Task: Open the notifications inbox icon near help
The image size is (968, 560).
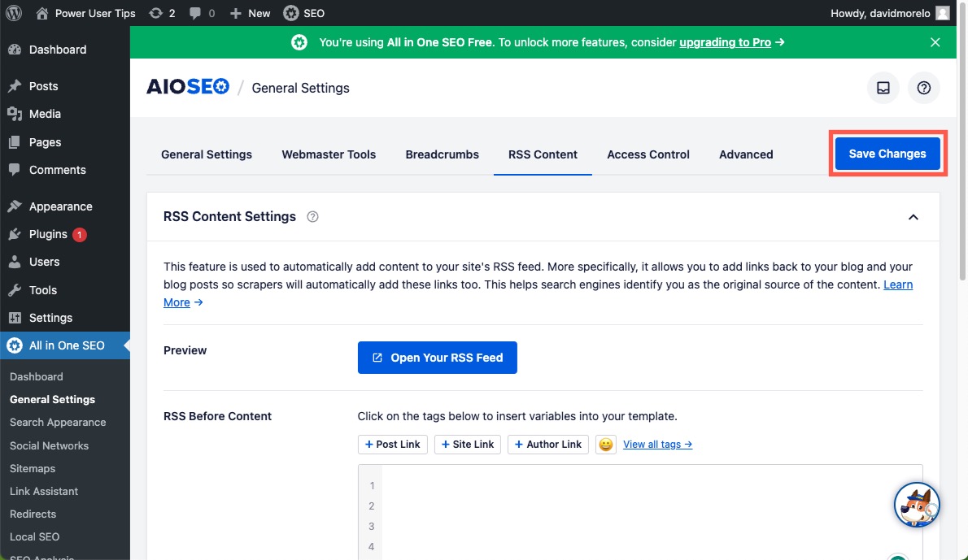Action: 883,88
